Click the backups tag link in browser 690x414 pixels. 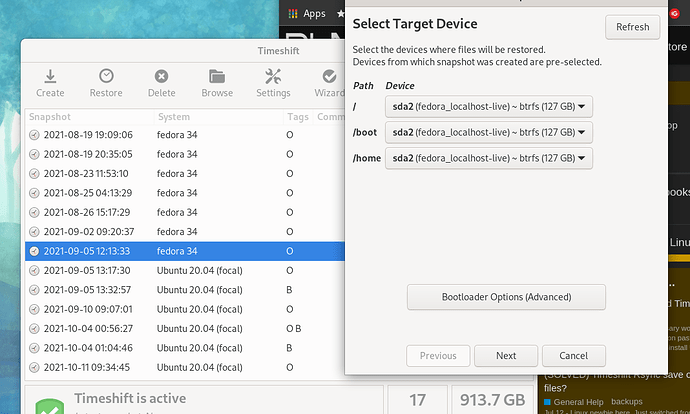627,402
